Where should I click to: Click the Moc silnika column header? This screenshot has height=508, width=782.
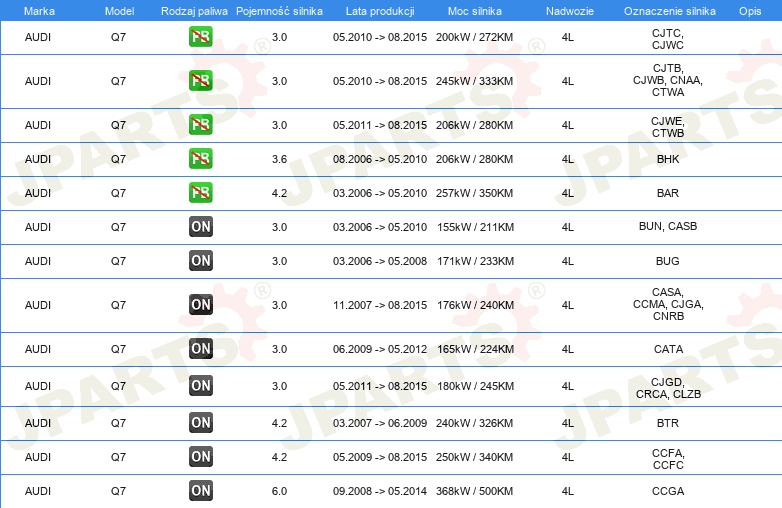(475, 10)
